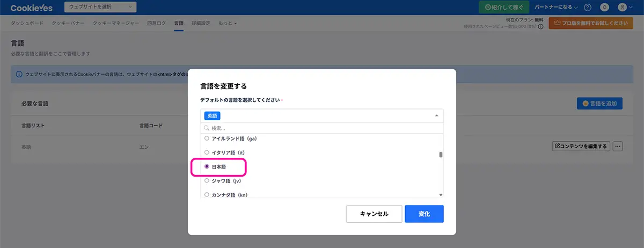Select the カンナダ語 (kn) radio option

tap(207, 194)
